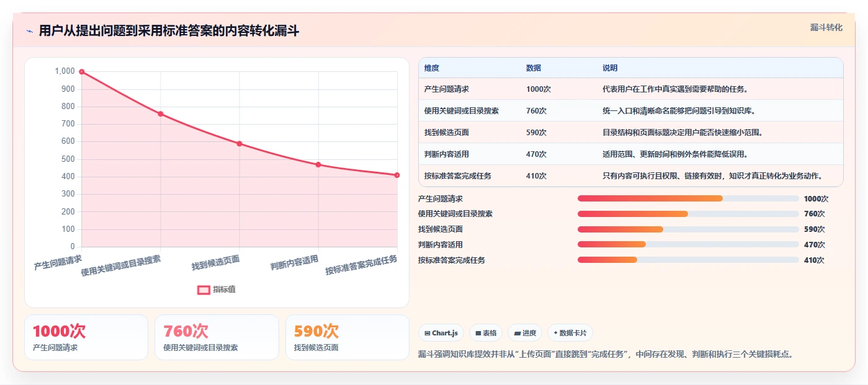868x385 pixels.
Task: Click the 470次 progress bar for 判断内容适用
Action: tap(688, 245)
